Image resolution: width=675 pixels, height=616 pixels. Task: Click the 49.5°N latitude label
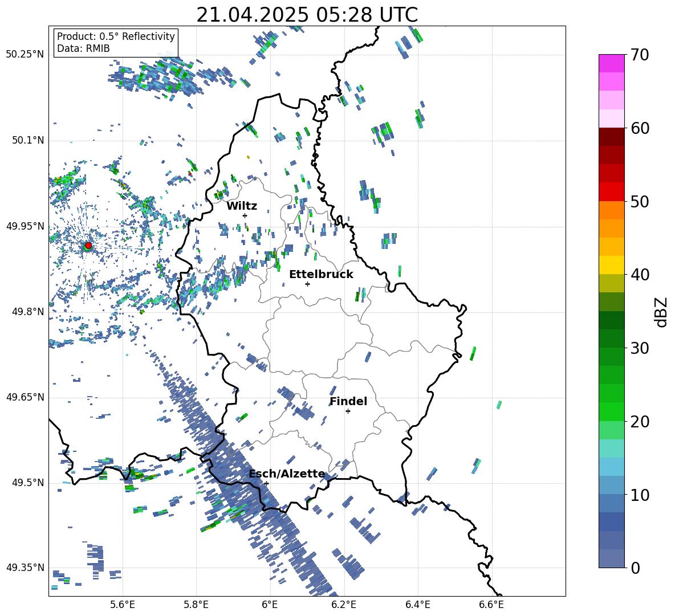[27, 483]
